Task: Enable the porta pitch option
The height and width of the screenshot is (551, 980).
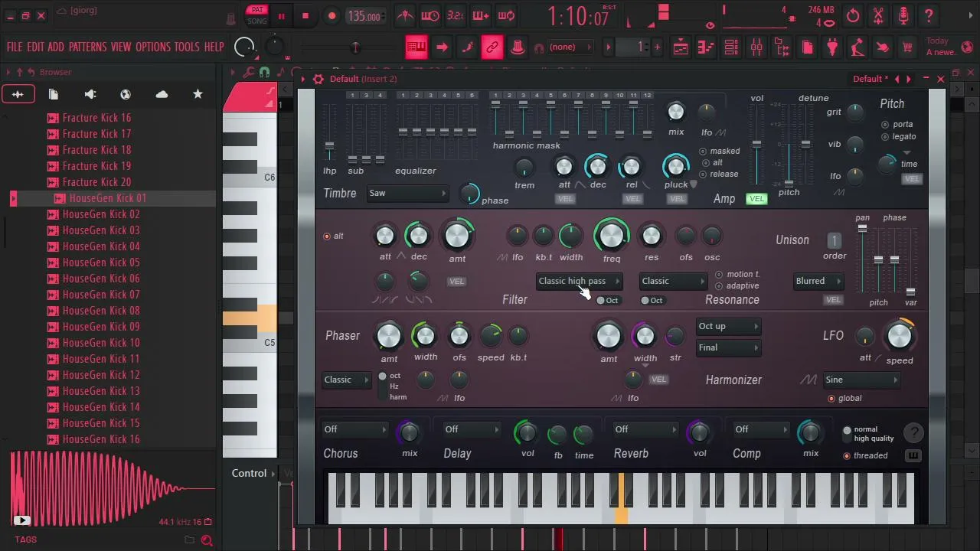Action: (x=897, y=124)
